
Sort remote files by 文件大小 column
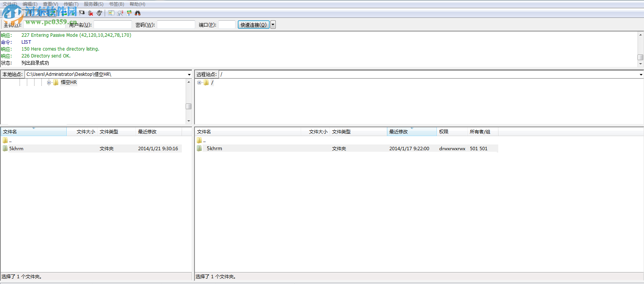click(x=316, y=131)
